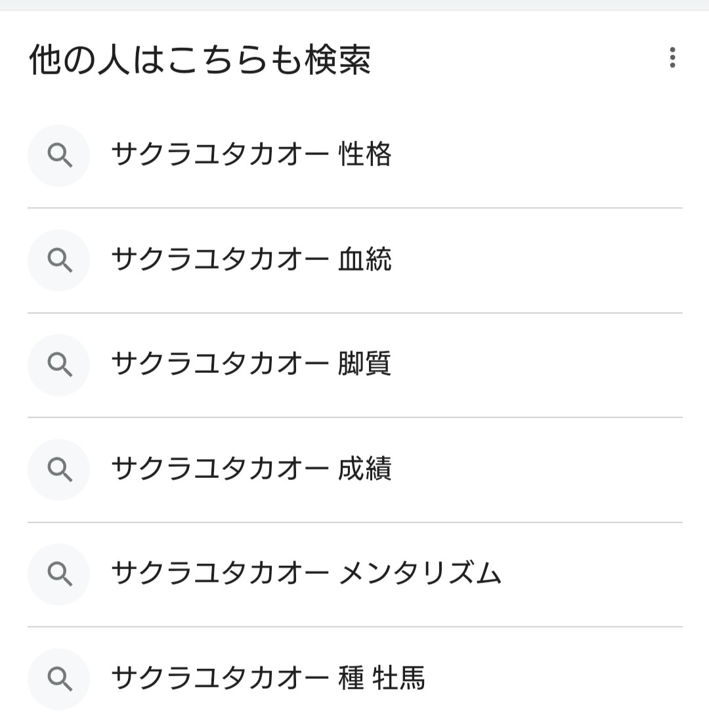
Task: Click the word 成績 in fourth suggestion
Action: pyautogui.click(x=365, y=469)
